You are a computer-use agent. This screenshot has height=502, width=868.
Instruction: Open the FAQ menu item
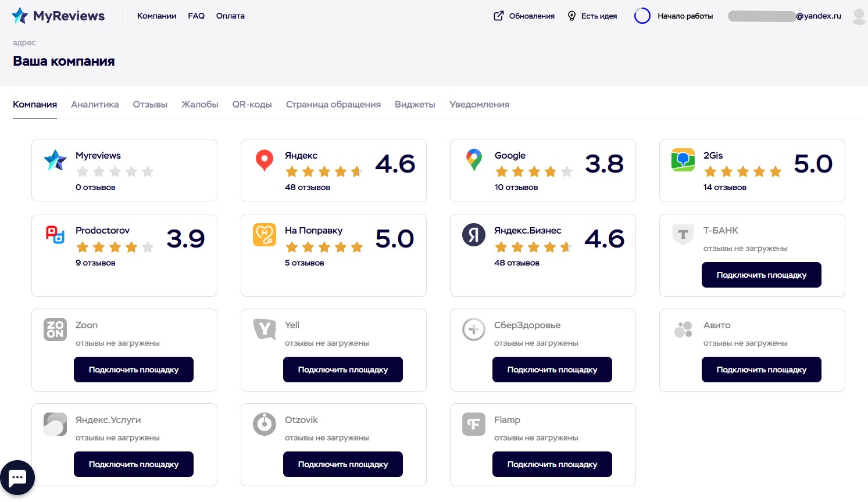[196, 16]
